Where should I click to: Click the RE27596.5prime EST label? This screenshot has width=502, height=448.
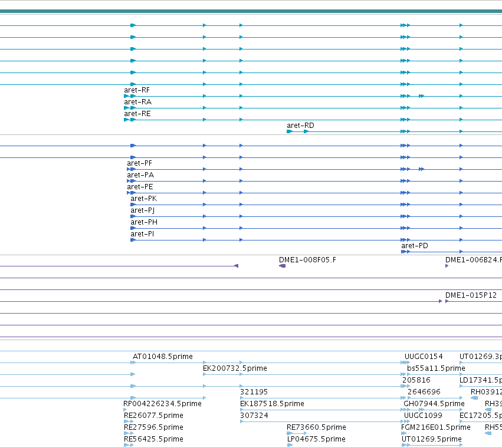(153, 427)
